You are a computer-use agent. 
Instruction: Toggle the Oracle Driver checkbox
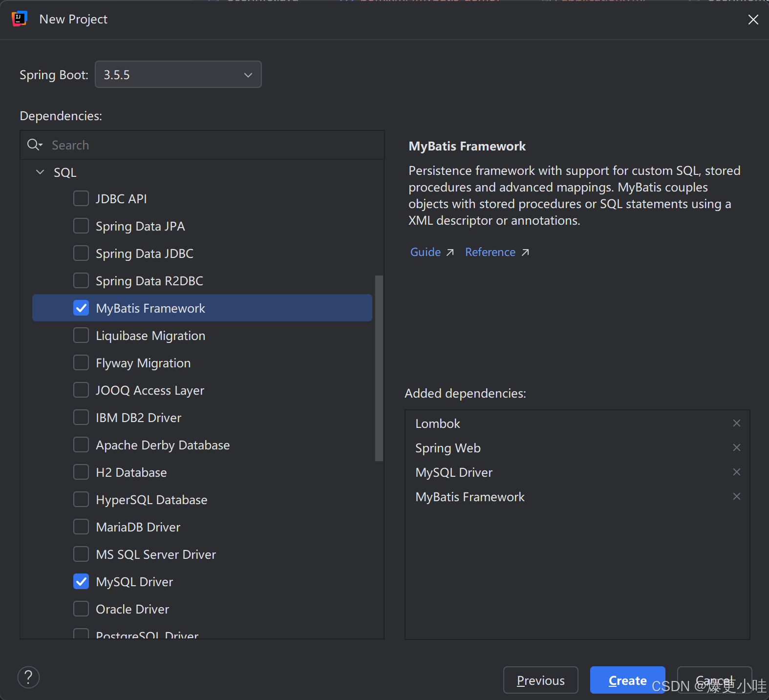pyautogui.click(x=81, y=609)
